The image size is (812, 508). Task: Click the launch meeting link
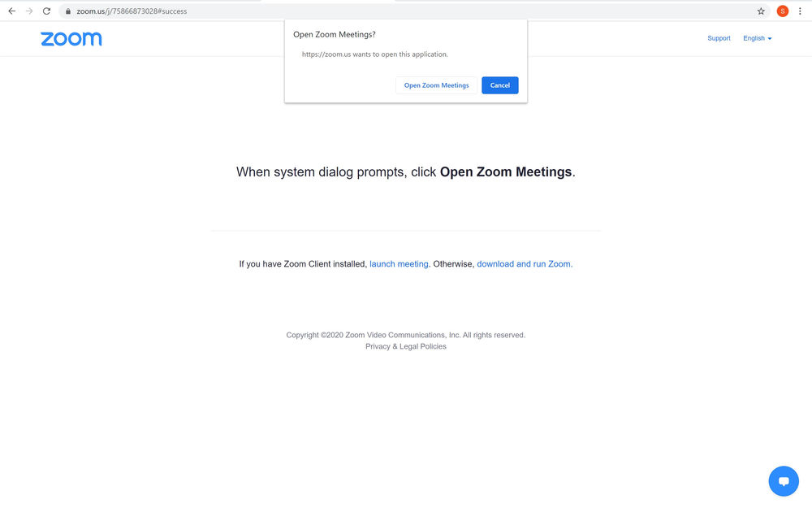click(x=399, y=263)
